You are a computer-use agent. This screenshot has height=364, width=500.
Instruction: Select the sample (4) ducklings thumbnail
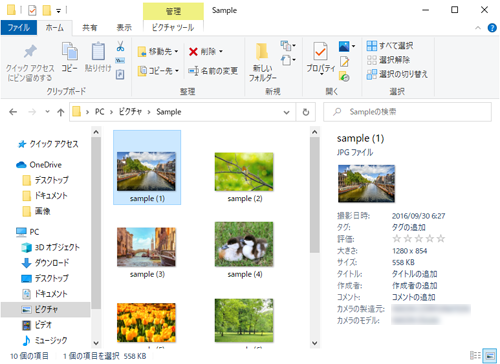pyautogui.click(x=244, y=244)
